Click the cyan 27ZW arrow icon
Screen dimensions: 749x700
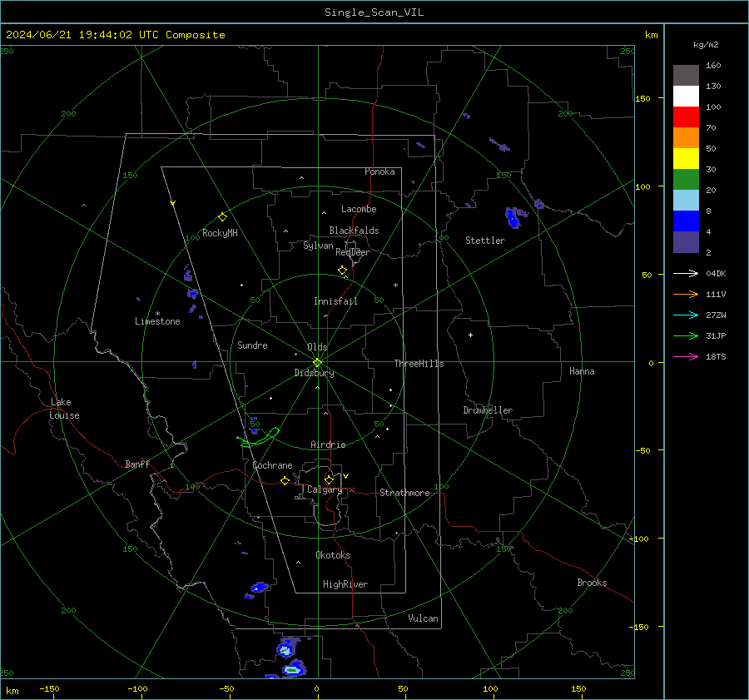[x=686, y=315]
